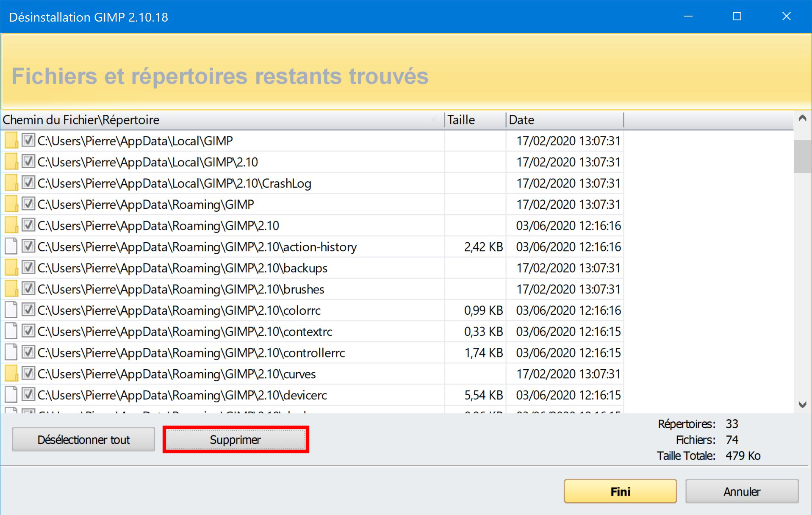
Task: Click folder icon for backups row
Action: click(x=11, y=268)
